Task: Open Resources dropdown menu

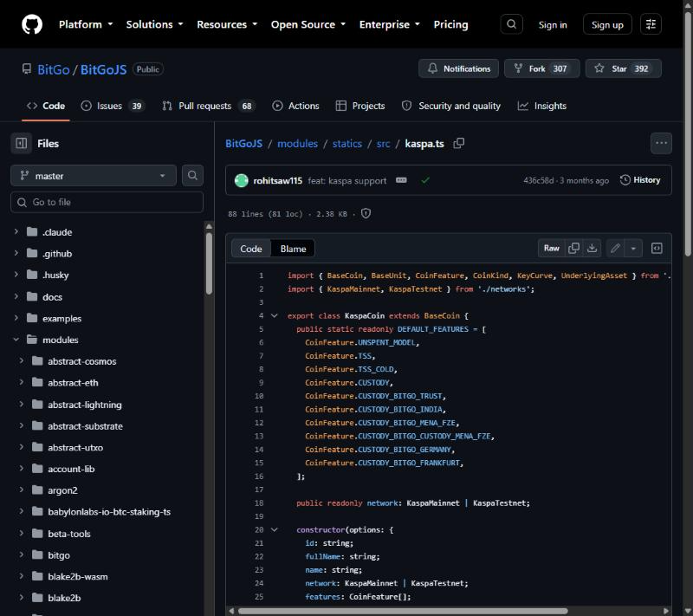Action: click(227, 24)
